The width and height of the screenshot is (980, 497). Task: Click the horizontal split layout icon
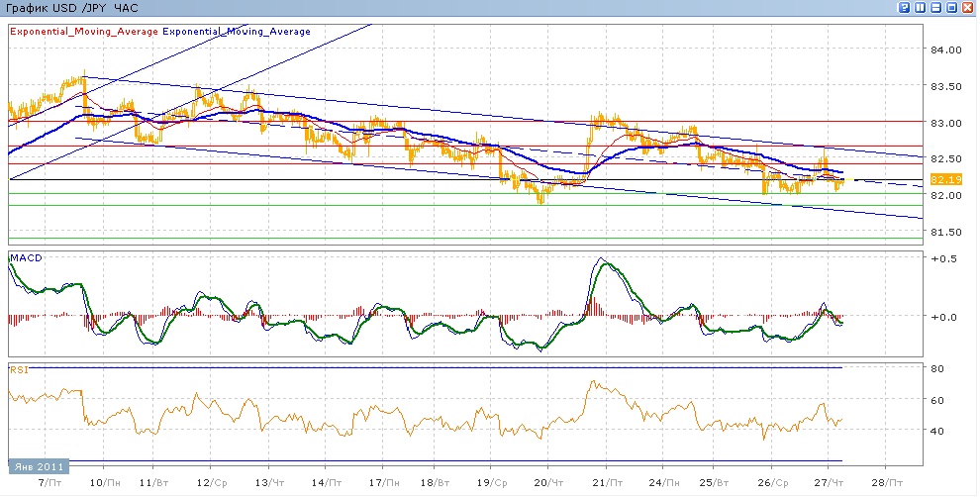(x=935, y=8)
